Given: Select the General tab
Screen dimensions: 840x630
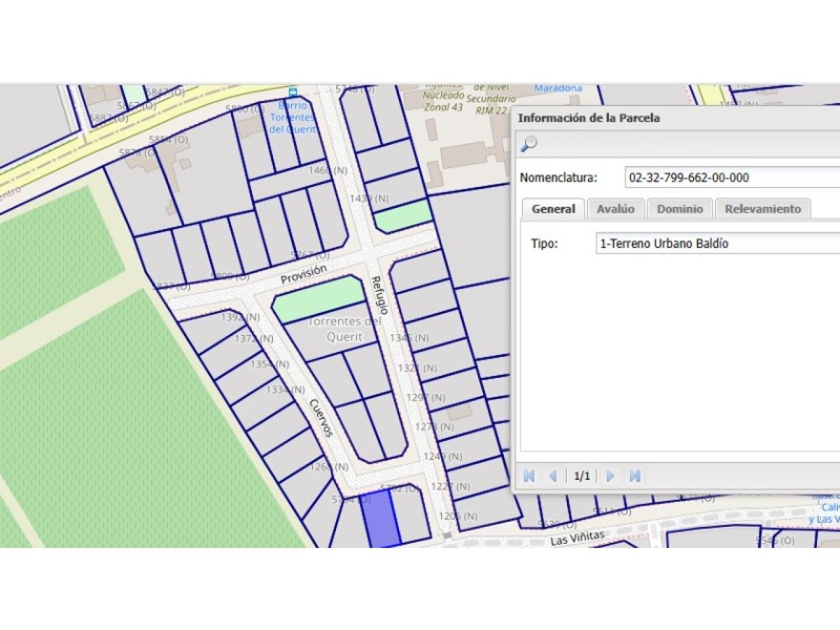Looking at the screenshot, I should [553, 209].
